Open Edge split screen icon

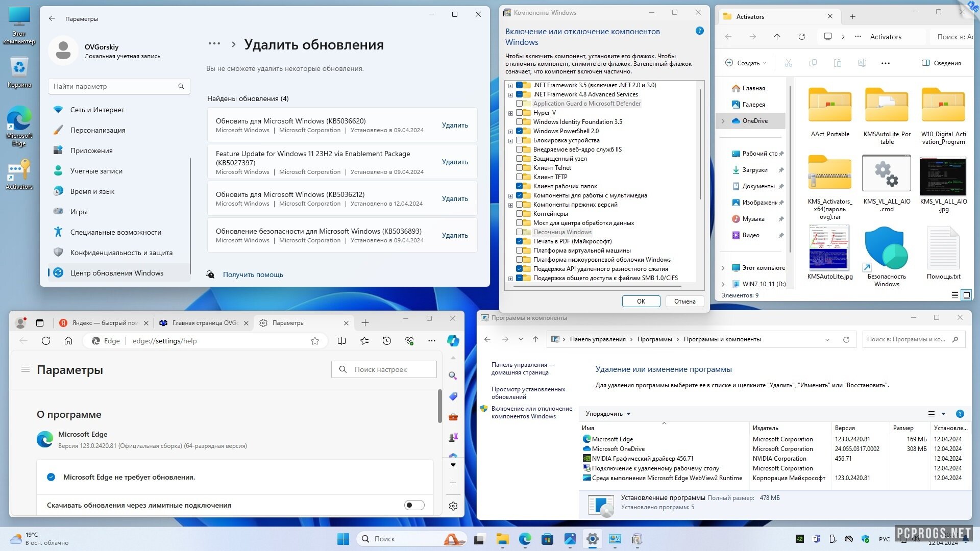pyautogui.click(x=342, y=341)
